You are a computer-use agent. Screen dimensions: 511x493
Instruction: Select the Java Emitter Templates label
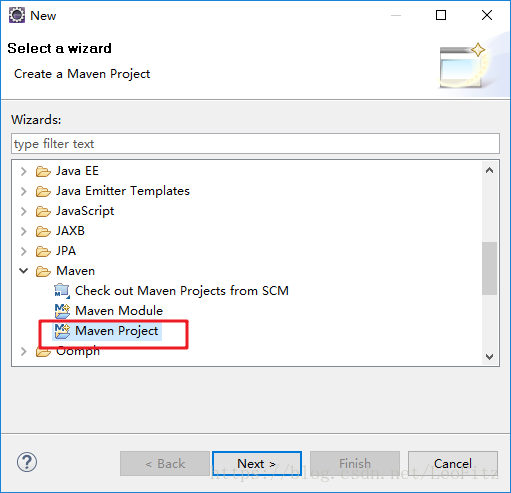[123, 191]
